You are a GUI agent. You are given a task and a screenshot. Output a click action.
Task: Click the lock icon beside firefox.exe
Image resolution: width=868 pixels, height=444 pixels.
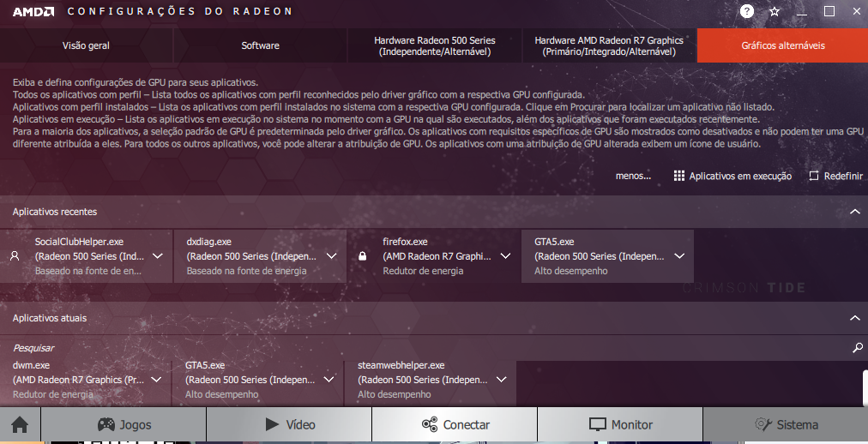362,256
